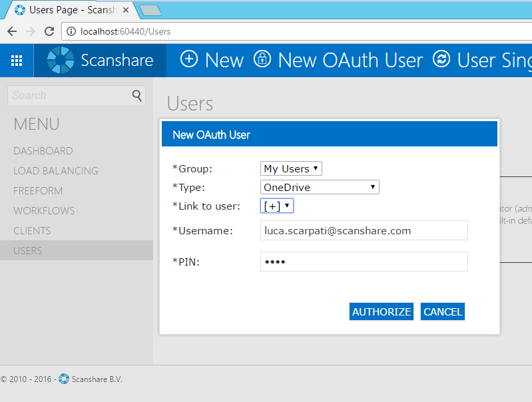Select the Users Page browser tab
Screen dimensions: 532x402
[x=73, y=10]
